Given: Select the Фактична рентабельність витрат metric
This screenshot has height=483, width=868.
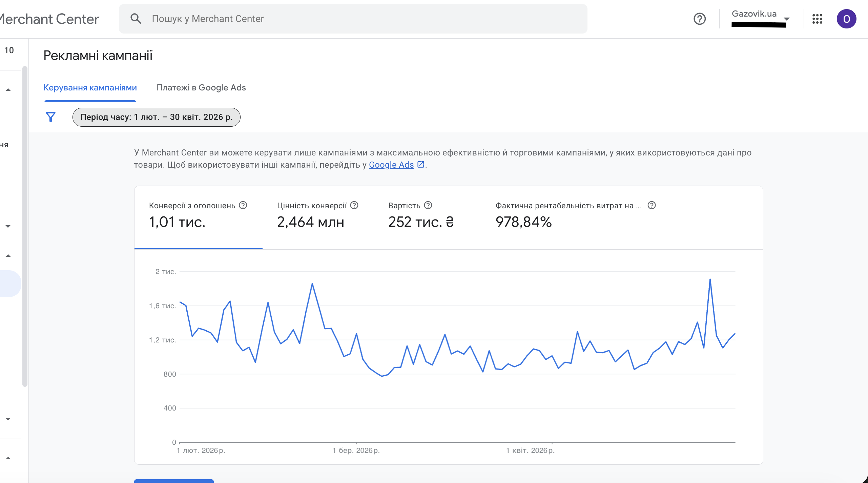Looking at the screenshot, I should click(x=576, y=217).
